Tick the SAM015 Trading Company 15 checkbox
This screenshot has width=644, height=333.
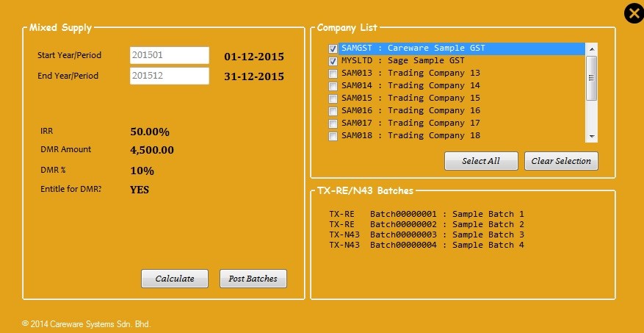point(333,99)
